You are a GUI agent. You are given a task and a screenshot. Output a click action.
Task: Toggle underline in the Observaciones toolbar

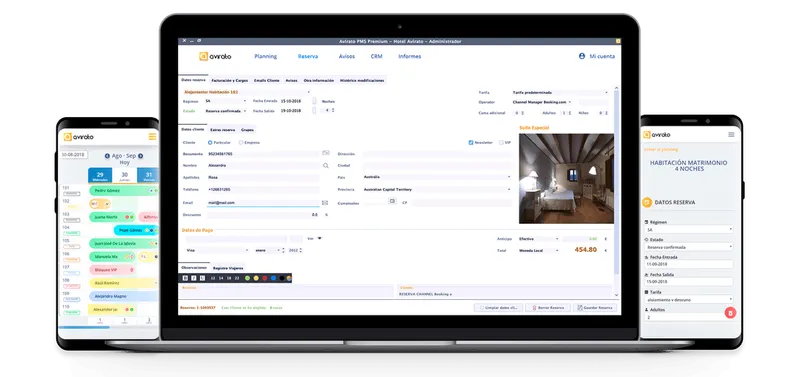(x=202, y=278)
